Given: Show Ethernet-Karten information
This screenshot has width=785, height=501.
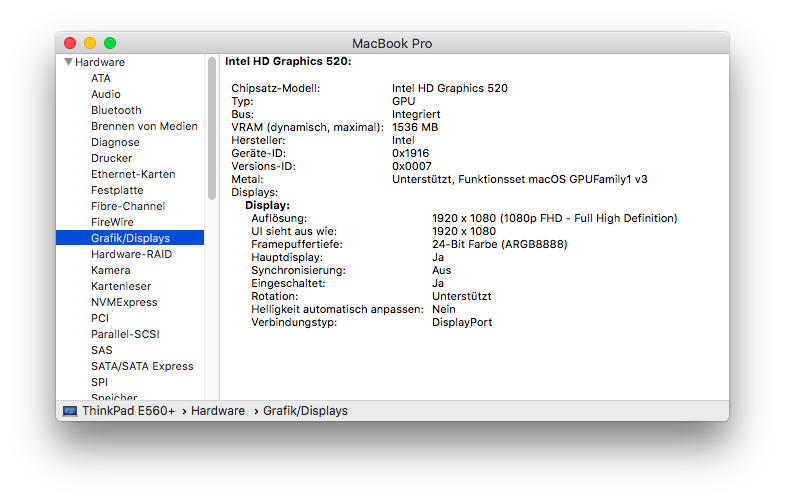Looking at the screenshot, I should coord(133,175).
